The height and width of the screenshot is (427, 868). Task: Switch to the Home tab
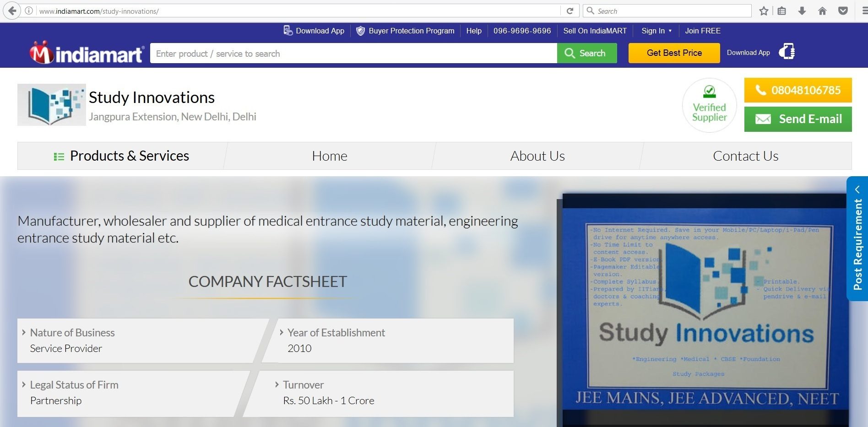click(330, 156)
